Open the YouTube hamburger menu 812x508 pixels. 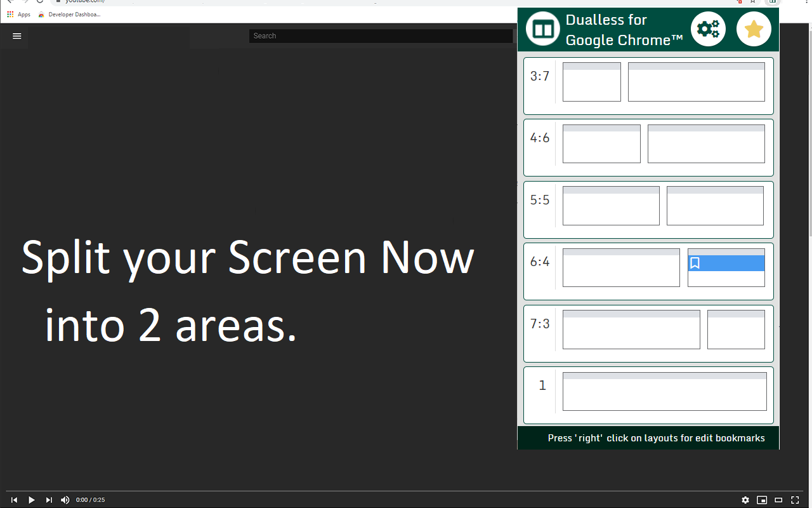pos(16,36)
